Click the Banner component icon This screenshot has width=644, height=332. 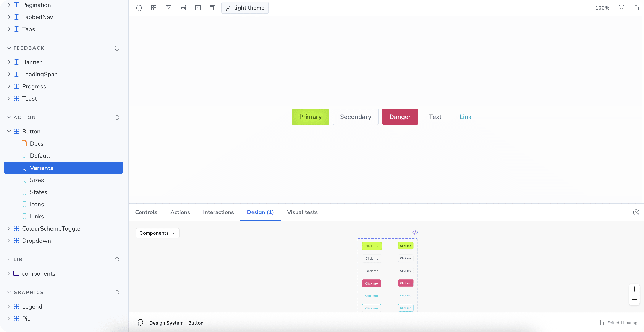tap(16, 62)
